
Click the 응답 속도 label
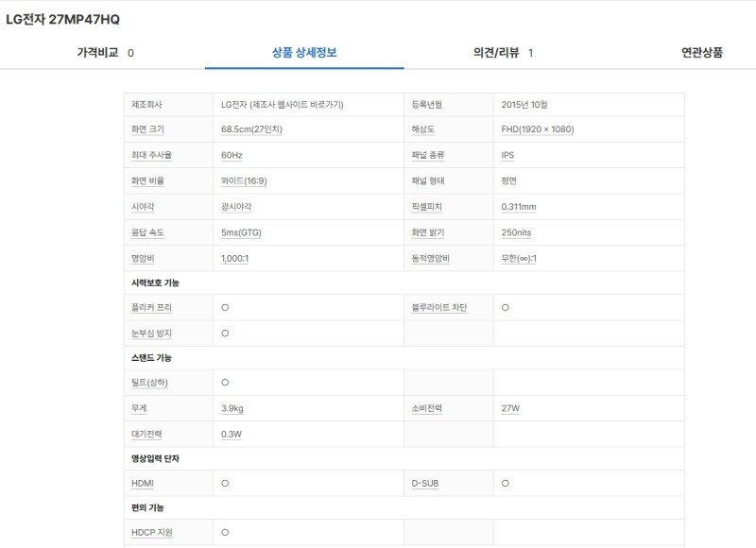147,232
